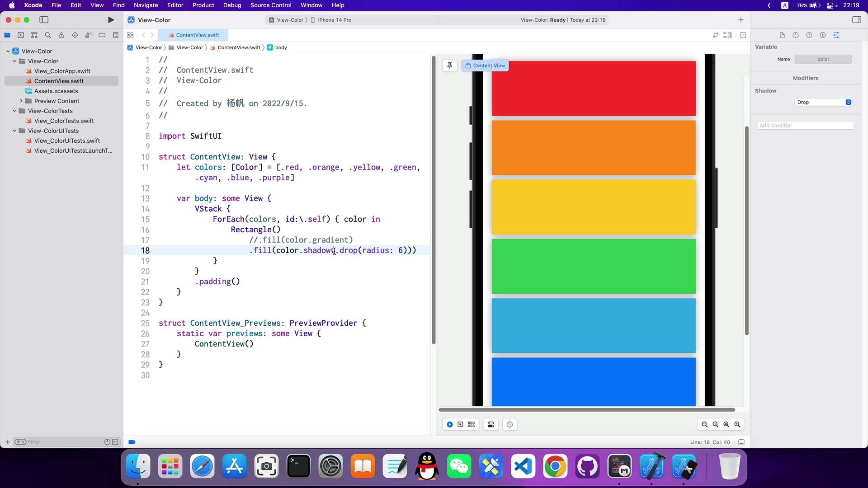Open the body breadcrumb item
This screenshot has width=868, height=488.
[x=277, y=47]
